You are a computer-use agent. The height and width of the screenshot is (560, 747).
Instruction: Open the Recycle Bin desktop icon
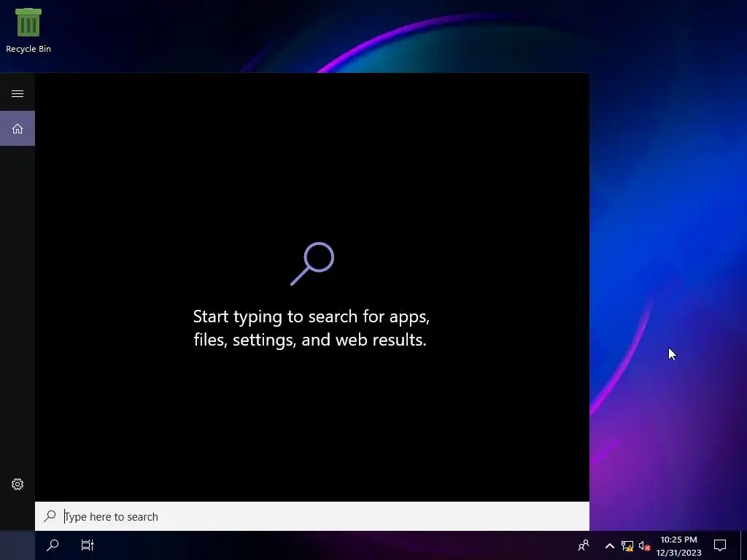tap(28, 31)
